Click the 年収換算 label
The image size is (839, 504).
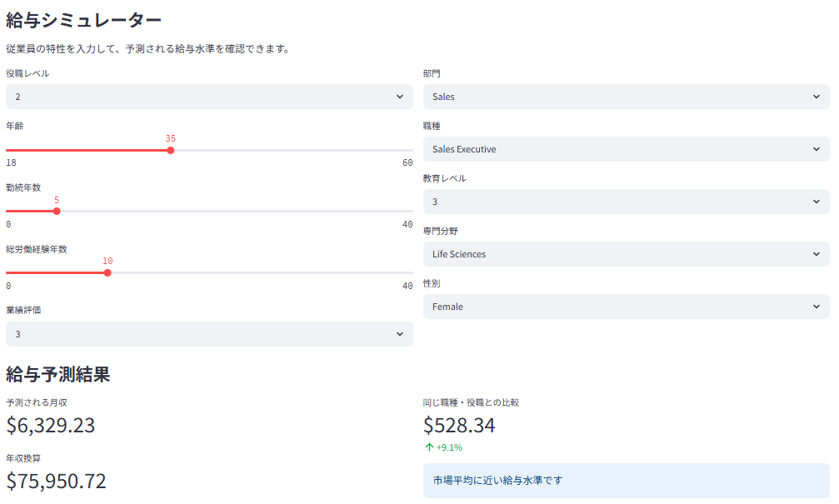point(23,458)
